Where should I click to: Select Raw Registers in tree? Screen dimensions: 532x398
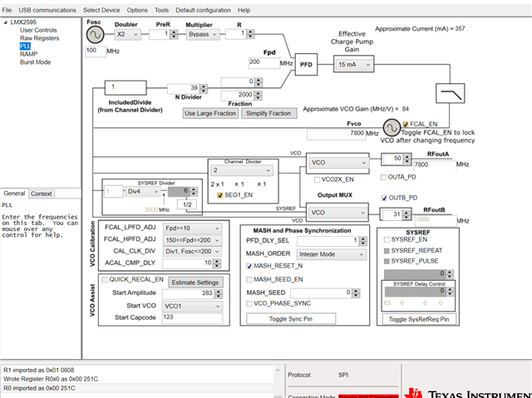coord(39,38)
